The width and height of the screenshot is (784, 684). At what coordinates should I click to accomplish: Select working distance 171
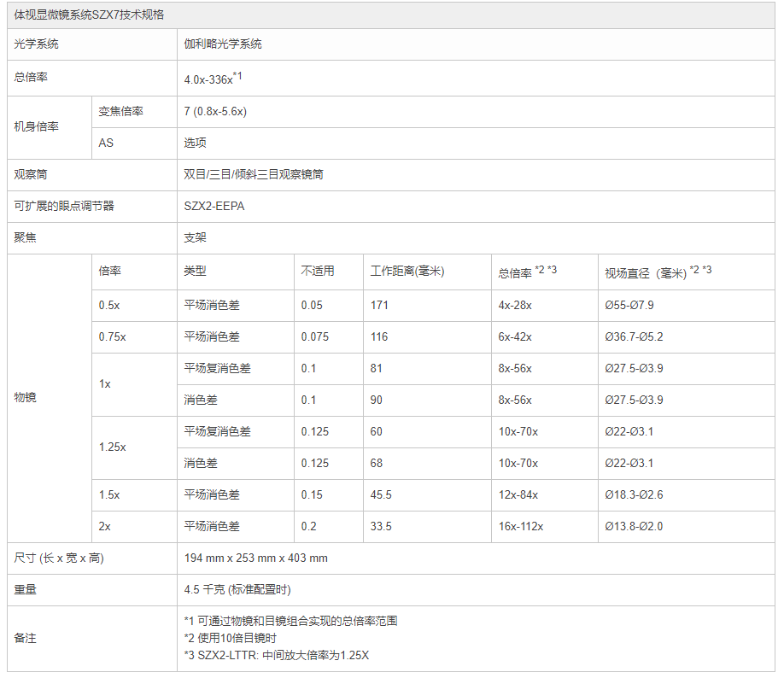[379, 306]
